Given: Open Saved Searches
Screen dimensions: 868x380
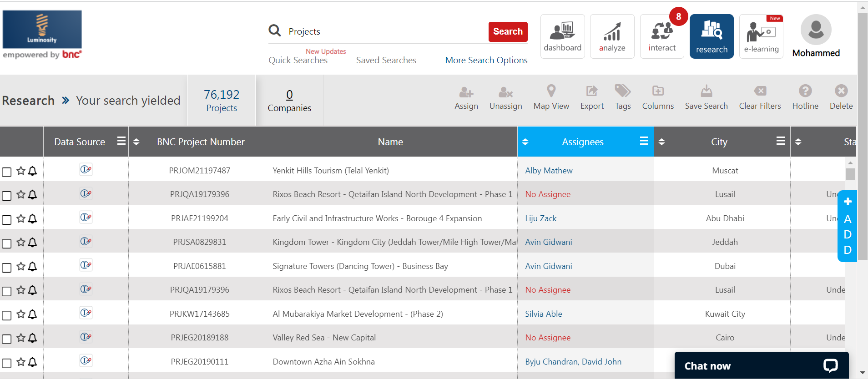Looking at the screenshot, I should [x=386, y=60].
